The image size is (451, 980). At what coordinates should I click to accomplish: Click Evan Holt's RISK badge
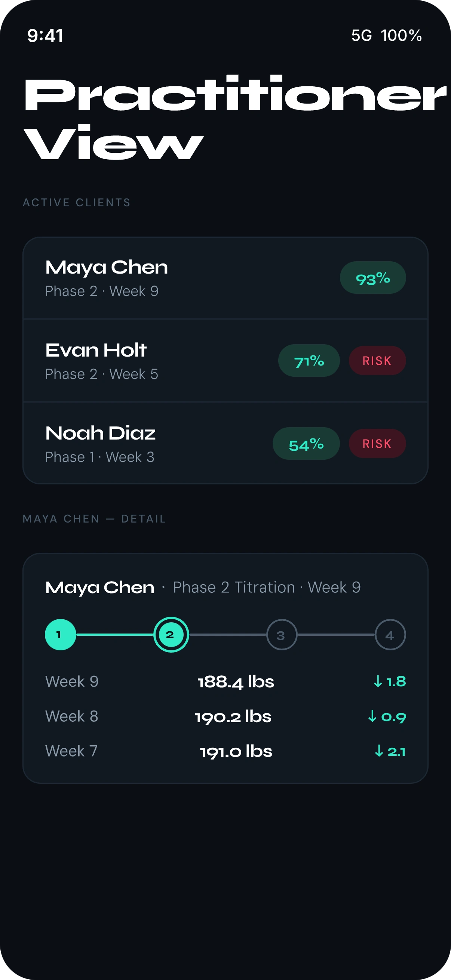pos(377,361)
